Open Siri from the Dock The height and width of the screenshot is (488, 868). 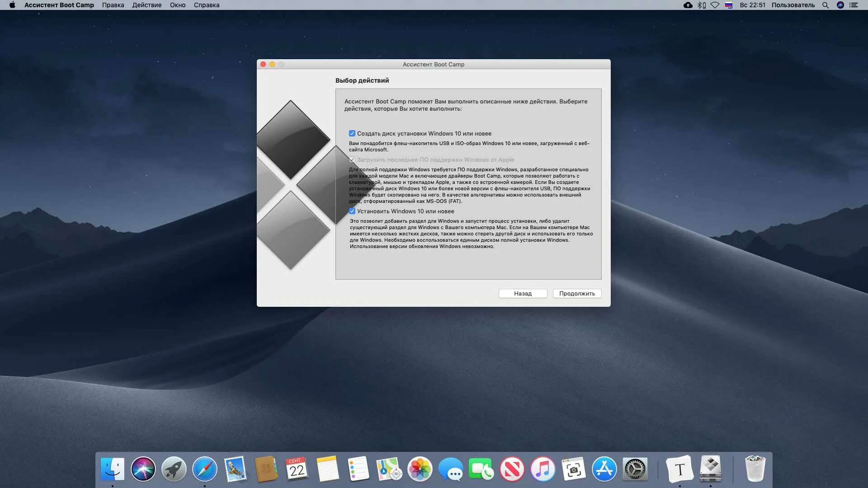143,469
